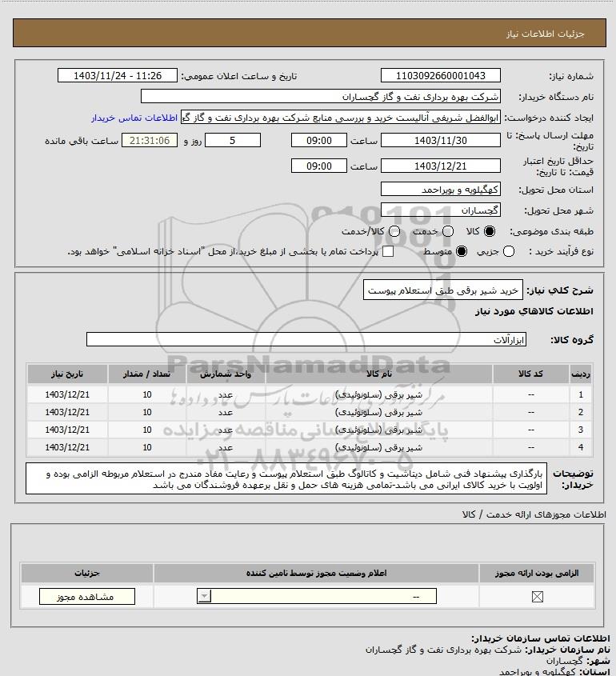Viewport: 616px width, 676px height.
Task: Click the تعداد / مقدار column header
Action: (147, 374)
